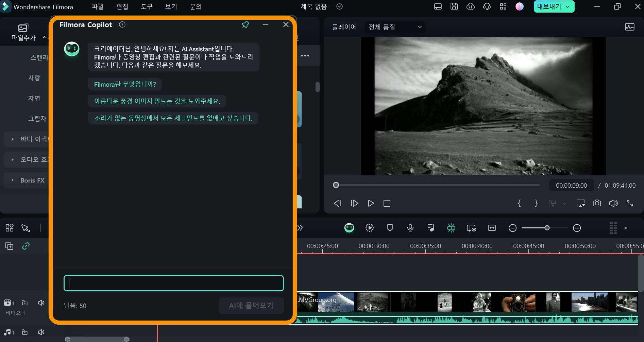Image resolution: width=644 pixels, height=342 pixels.
Task: Record voiceover with microphone icon
Action: tap(410, 228)
